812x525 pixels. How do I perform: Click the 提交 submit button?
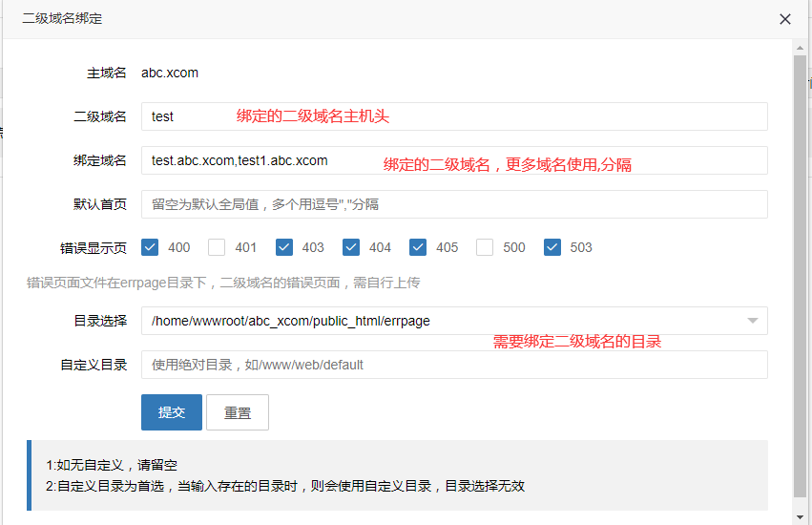tap(172, 412)
